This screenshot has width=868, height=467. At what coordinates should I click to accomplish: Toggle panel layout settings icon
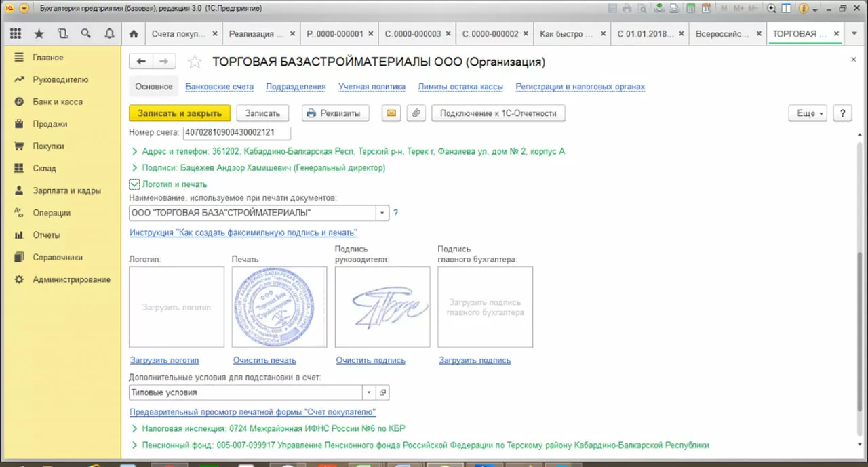(787, 8)
